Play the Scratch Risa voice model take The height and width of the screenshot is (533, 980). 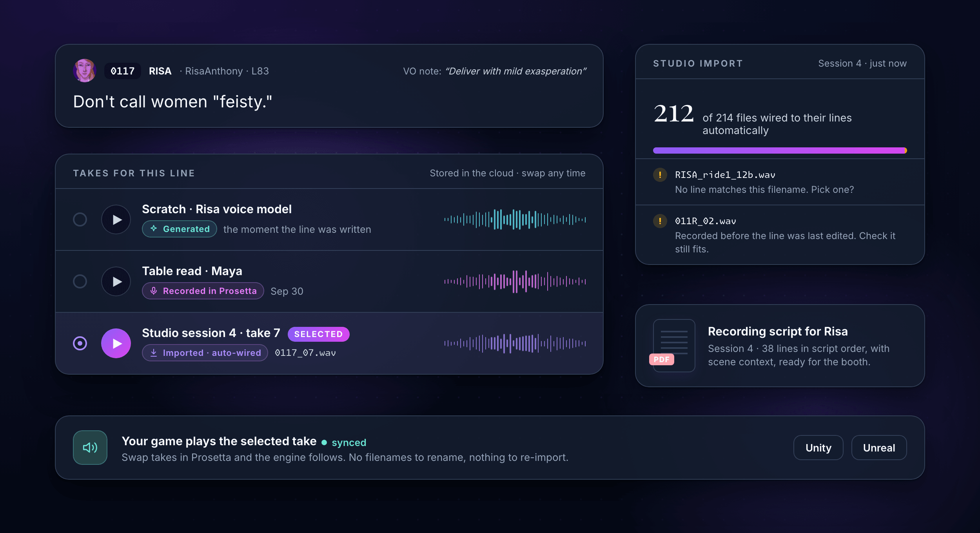point(116,219)
